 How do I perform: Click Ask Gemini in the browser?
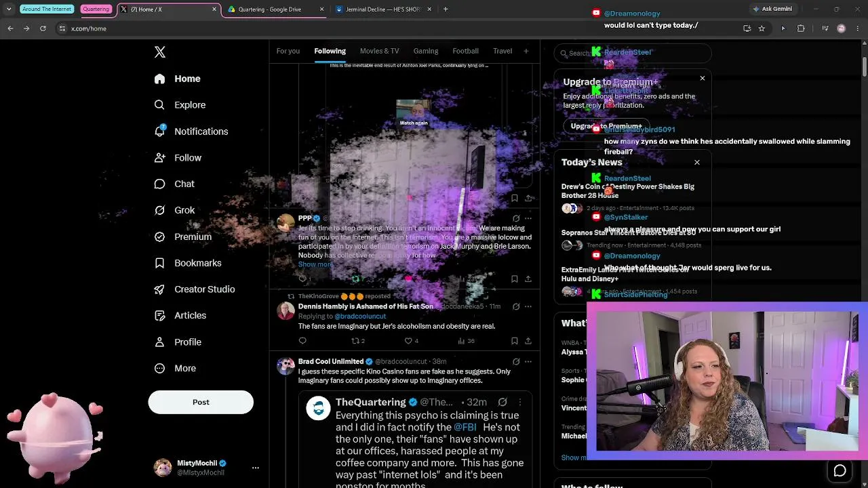[772, 9]
